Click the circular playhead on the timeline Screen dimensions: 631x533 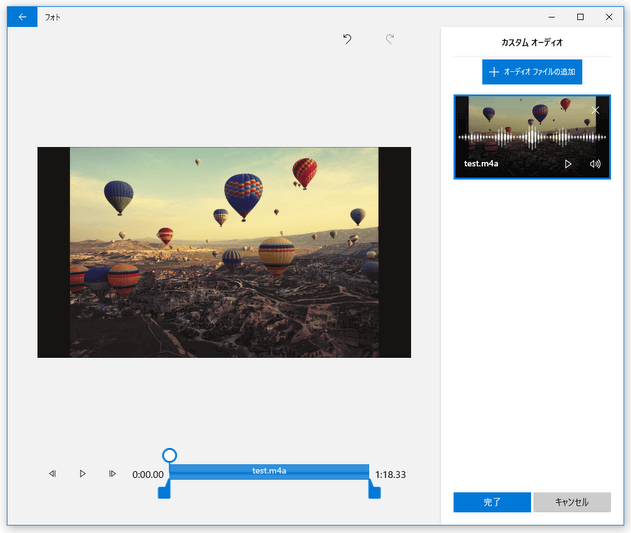tap(170, 456)
